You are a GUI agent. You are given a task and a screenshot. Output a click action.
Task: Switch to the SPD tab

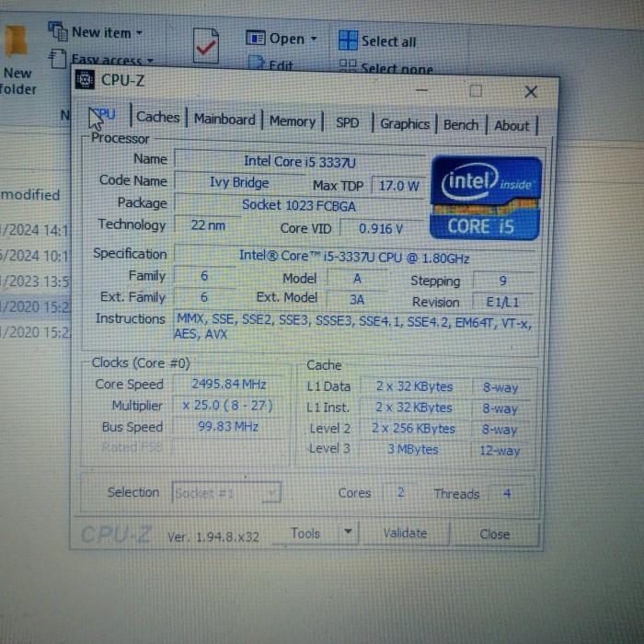pos(348,122)
